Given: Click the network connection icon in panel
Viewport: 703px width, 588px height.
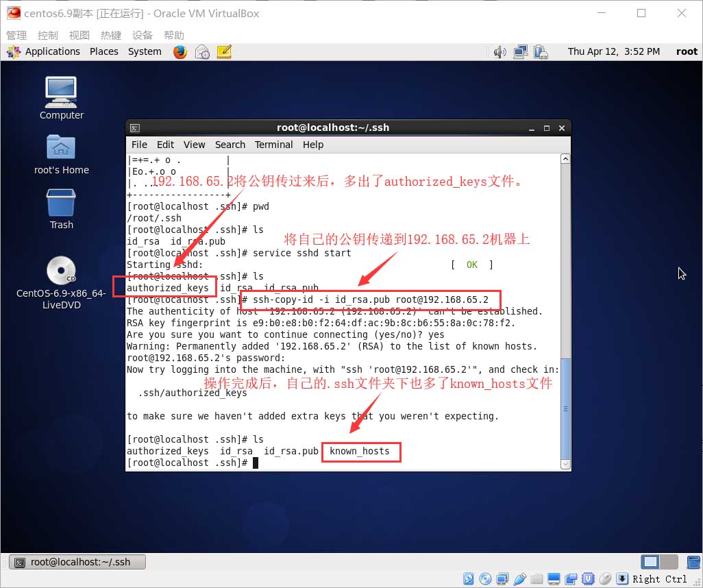Looking at the screenshot, I should 521,51.
